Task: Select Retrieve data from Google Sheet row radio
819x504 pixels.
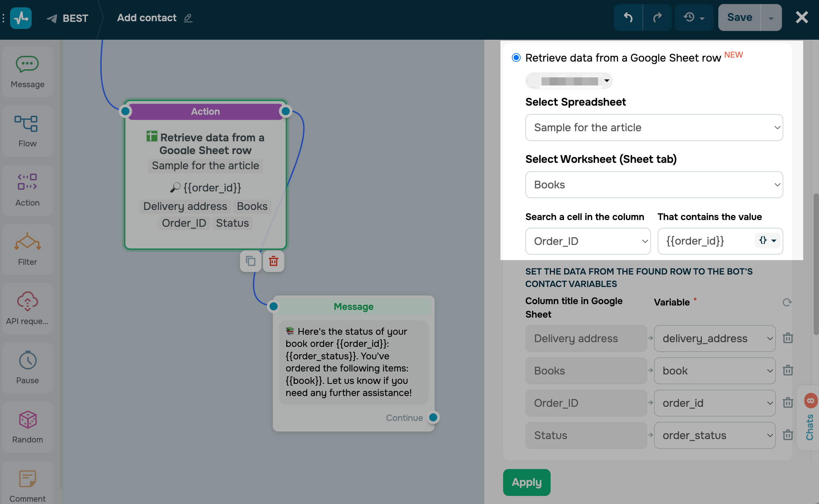Action: tap(516, 58)
